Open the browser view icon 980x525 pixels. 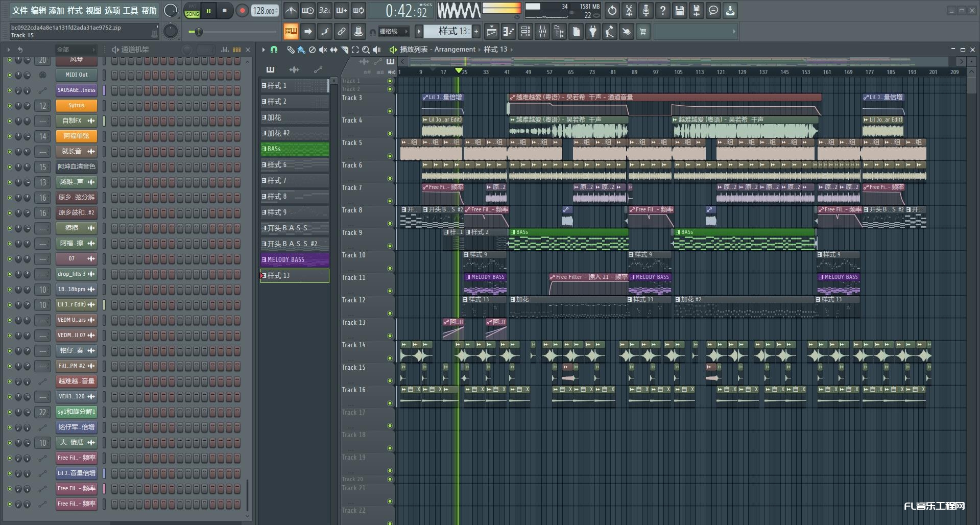click(x=559, y=32)
